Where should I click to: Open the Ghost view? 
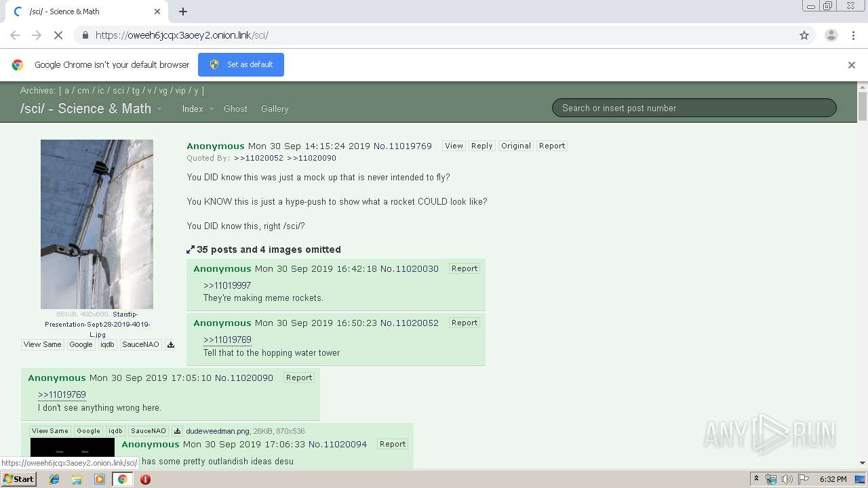click(235, 108)
